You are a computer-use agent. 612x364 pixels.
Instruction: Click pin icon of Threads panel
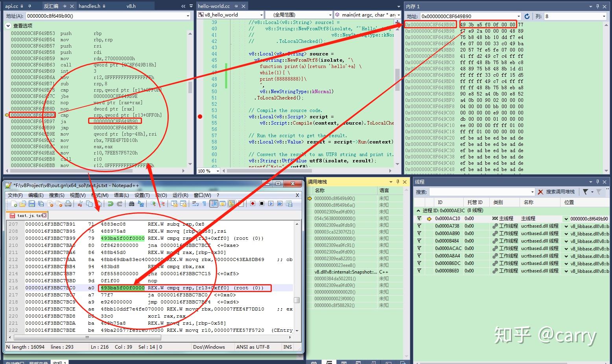click(597, 182)
